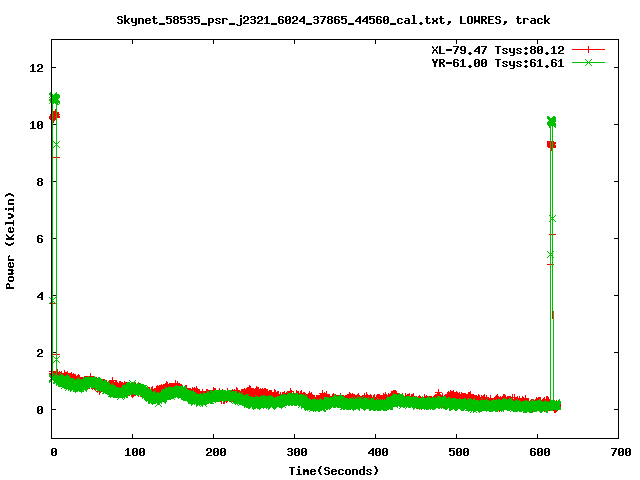Image resolution: width=640 pixels, height=480 pixels.
Task: Click the red line sample in legend
Action: (x=588, y=50)
